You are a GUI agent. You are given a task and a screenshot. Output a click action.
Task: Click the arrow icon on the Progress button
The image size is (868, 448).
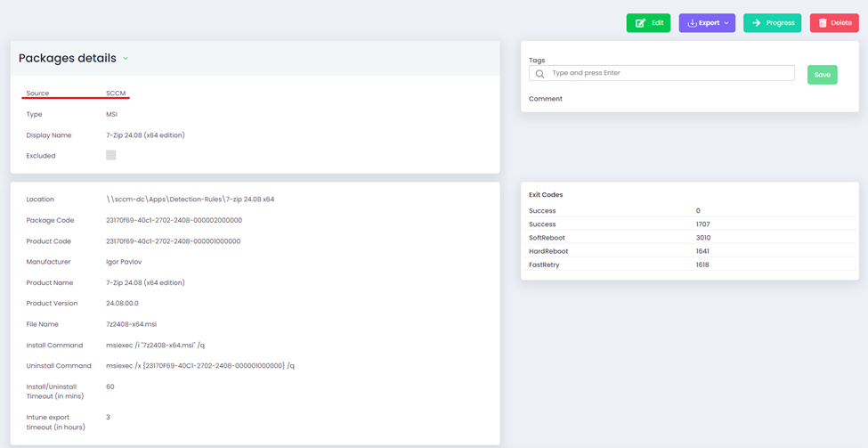pyautogui.click(x=756, y=23)
